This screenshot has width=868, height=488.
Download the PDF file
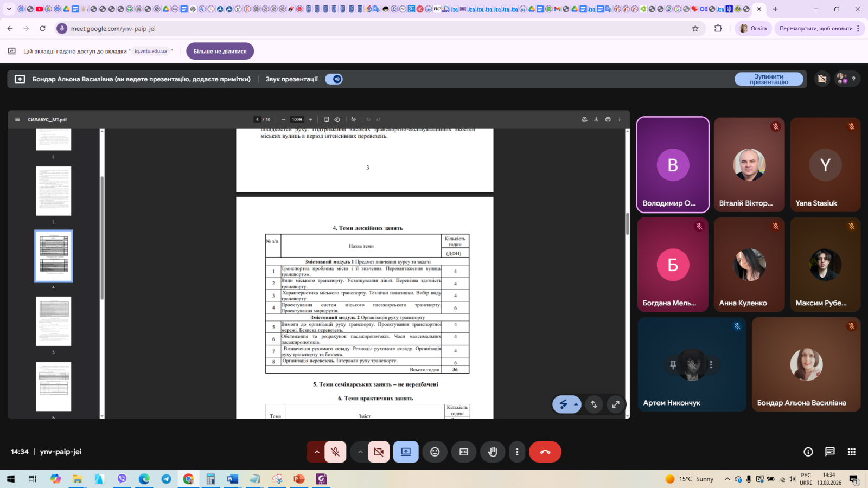(596, 119)
